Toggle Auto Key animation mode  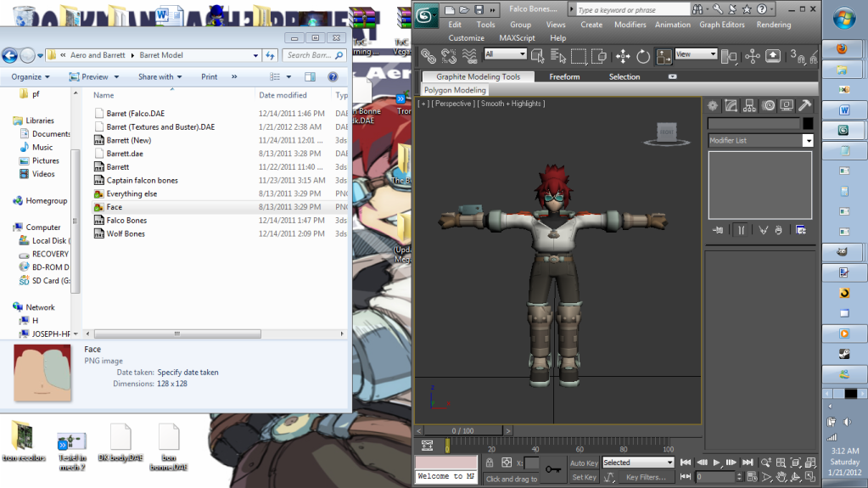click(584, 463)
